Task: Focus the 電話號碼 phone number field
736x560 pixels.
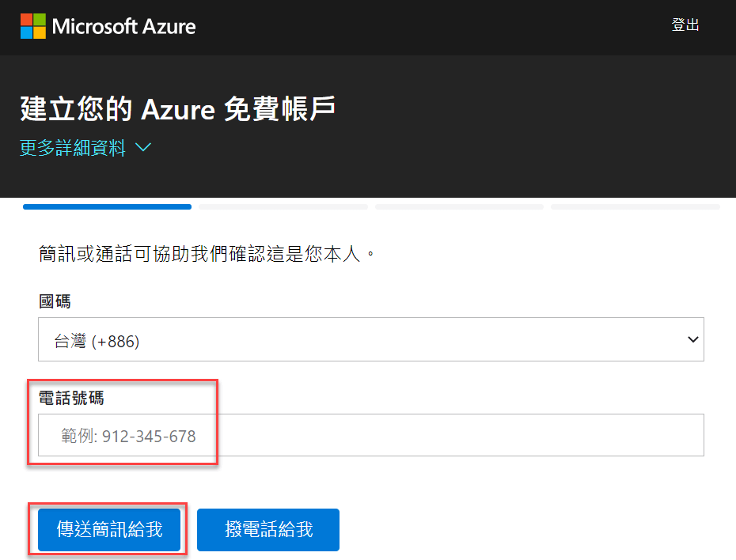Action: 371,435
